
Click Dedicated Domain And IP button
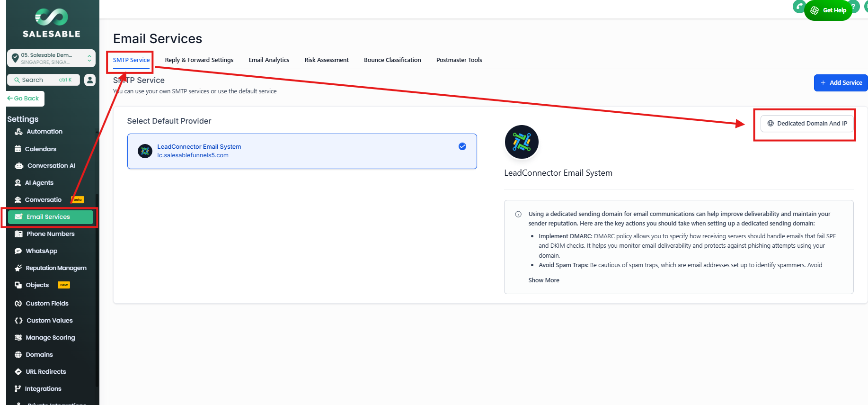(807, 124)
